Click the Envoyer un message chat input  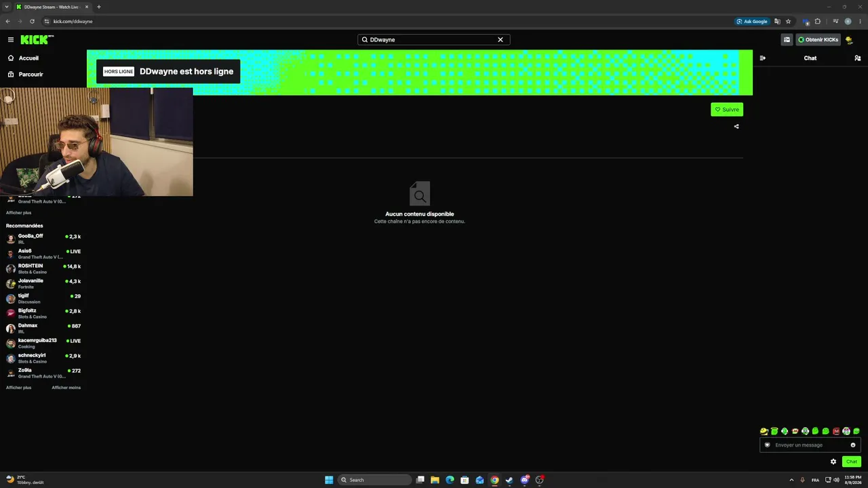click(810, 445)
